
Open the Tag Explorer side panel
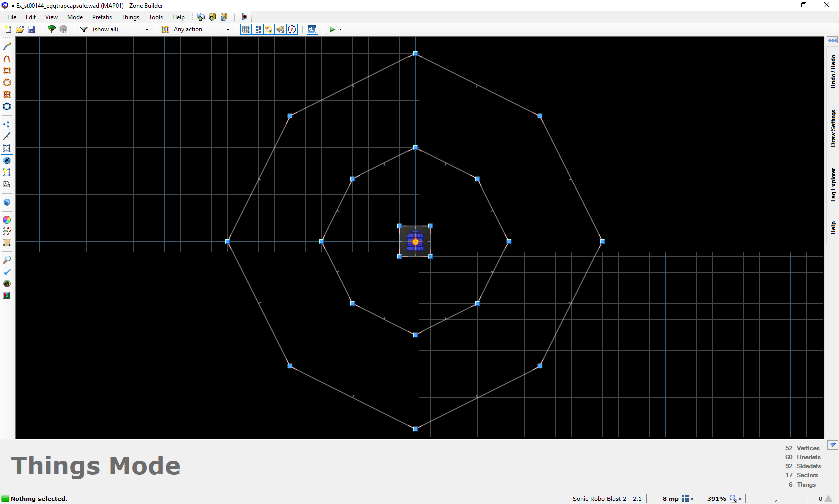pyautogui.click(x=833, y=185)
